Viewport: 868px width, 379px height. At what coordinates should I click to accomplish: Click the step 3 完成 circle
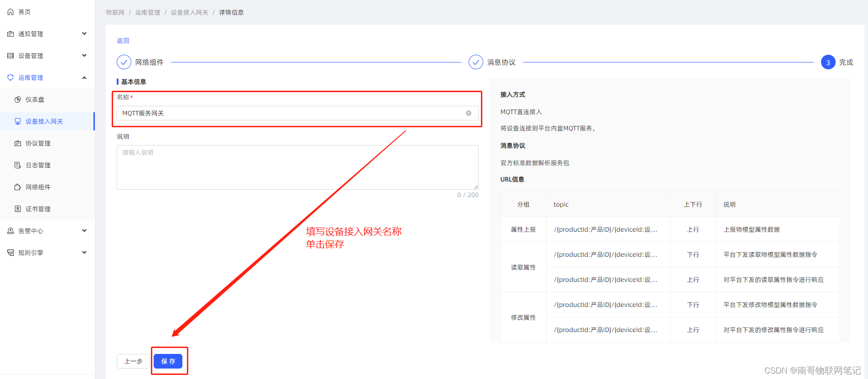tap(828, 62)
